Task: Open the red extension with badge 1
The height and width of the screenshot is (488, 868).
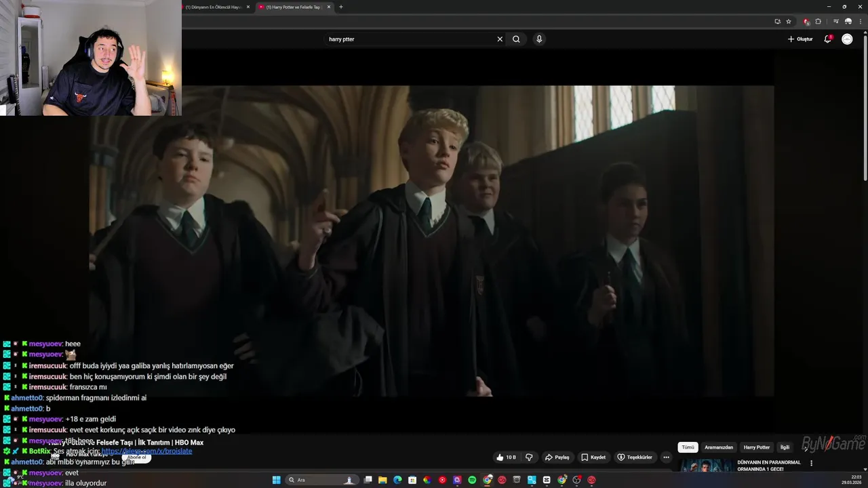Action: tap(806, 22)
